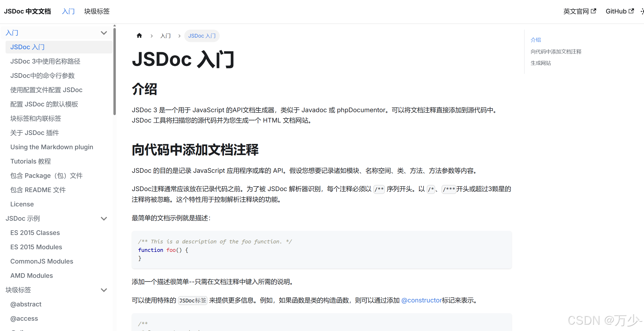Click the JSDoc 中文文档 site title
Viewport: 644px width, 331px height.
tap(27, 11)
